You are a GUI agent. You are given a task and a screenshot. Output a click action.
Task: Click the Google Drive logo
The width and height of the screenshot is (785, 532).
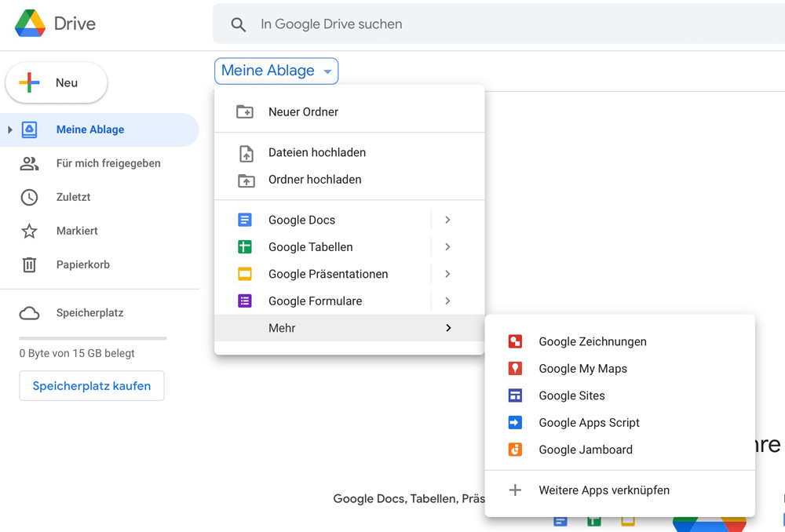30,24
